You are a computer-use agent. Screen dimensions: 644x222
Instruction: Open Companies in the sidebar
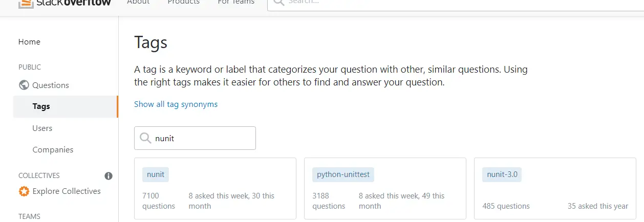point(53,149)
